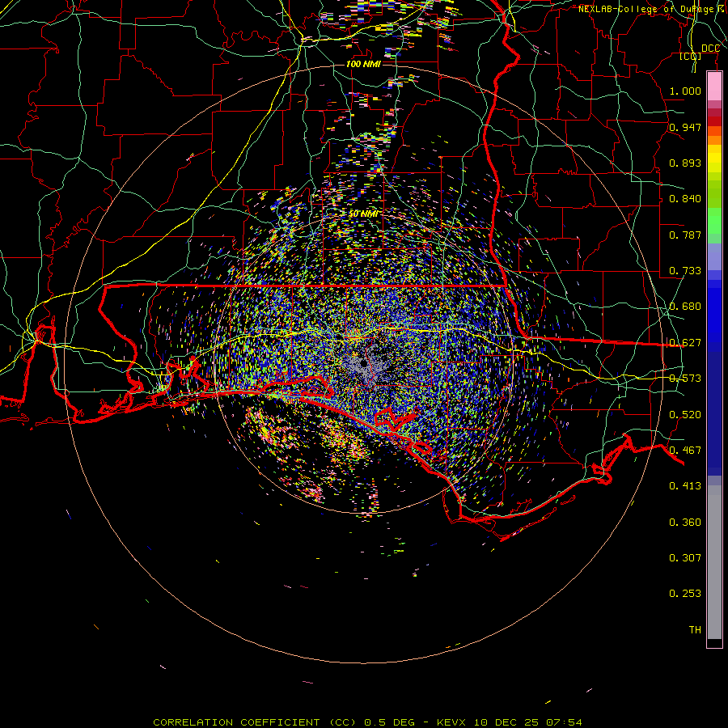Click the 0.520 scale value
The width and height of the screenshot is (728, 728).
(x=685, y=415)
